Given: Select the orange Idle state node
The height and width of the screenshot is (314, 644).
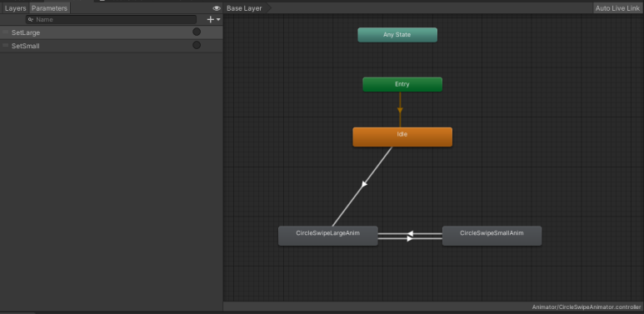Looking at the screenshot, I should pos(402,137).
